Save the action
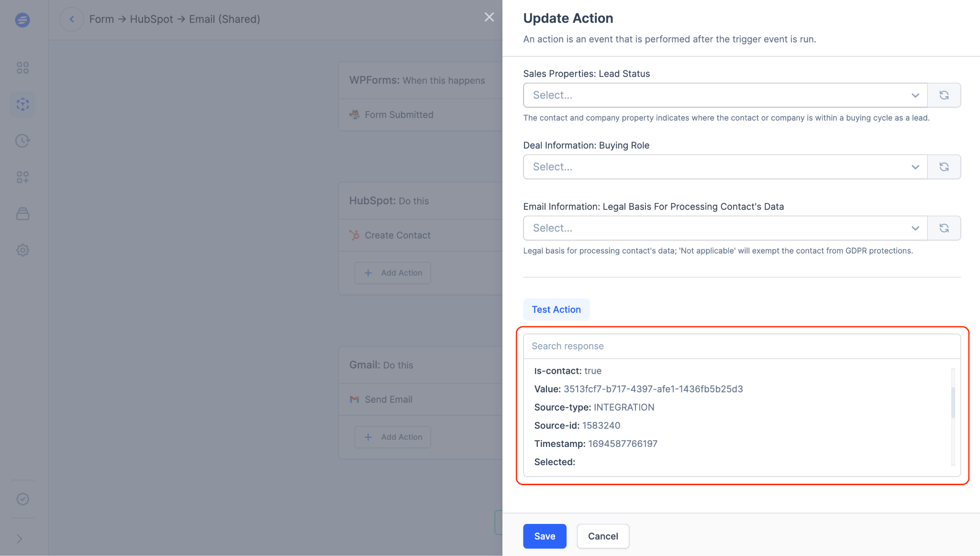The width and height of the screenshot is (980, 556). (x=545, y=536)
